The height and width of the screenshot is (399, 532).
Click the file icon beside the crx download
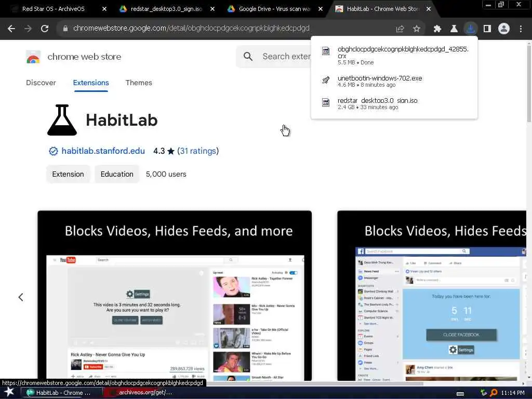[x=326, y=51]
